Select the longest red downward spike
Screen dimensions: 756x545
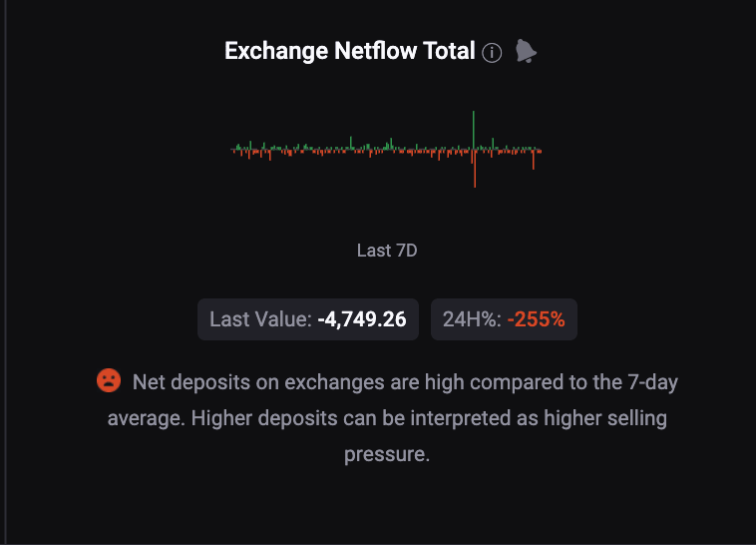[x=475, y=170]
